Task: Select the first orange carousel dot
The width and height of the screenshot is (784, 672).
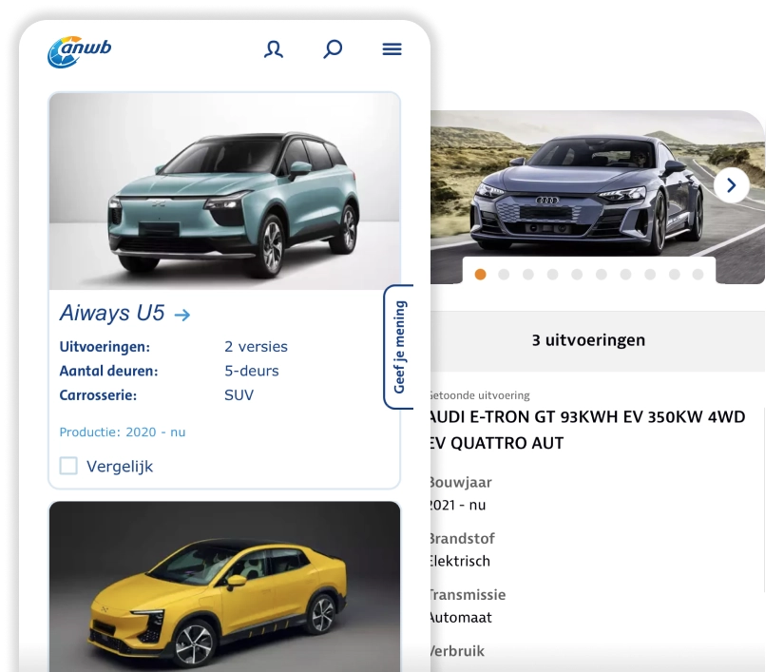Action: coord(481,274)
